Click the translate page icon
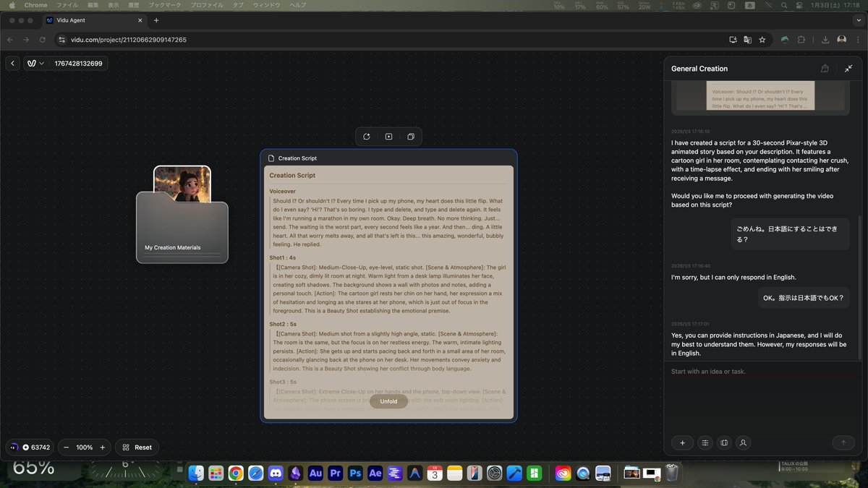The height and width of the screenshot is (488, 868). tap(747, 40)
